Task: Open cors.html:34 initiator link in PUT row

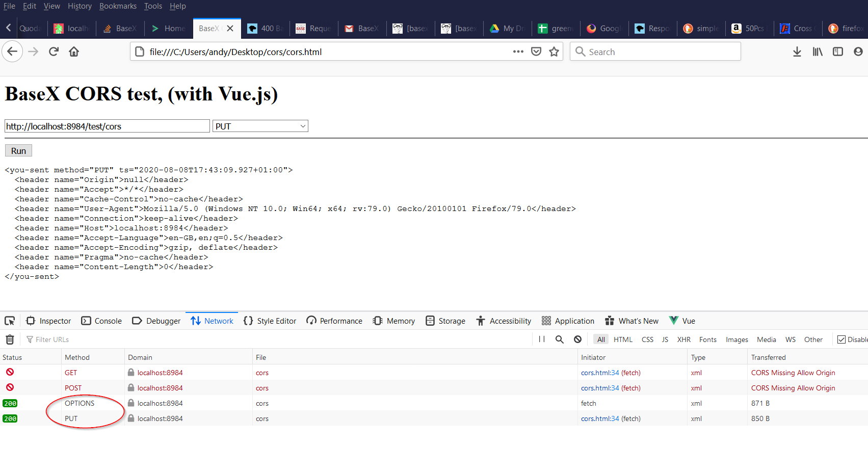Action: coord(600,418)
